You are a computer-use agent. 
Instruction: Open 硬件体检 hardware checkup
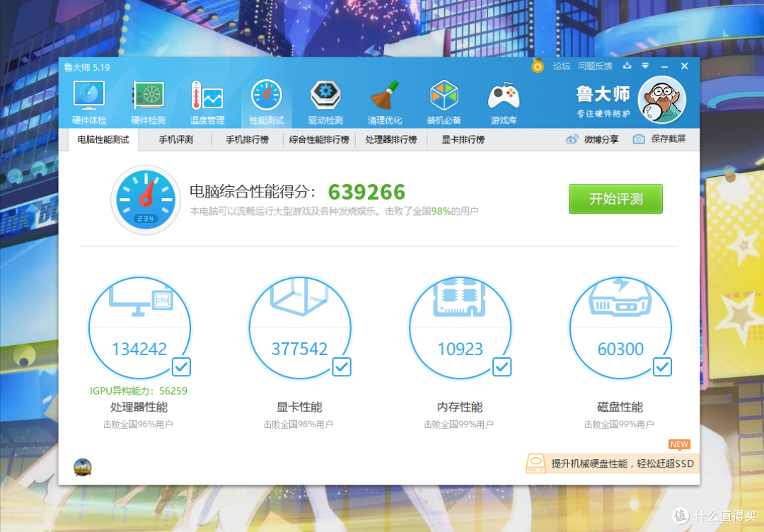pos(89,103)
